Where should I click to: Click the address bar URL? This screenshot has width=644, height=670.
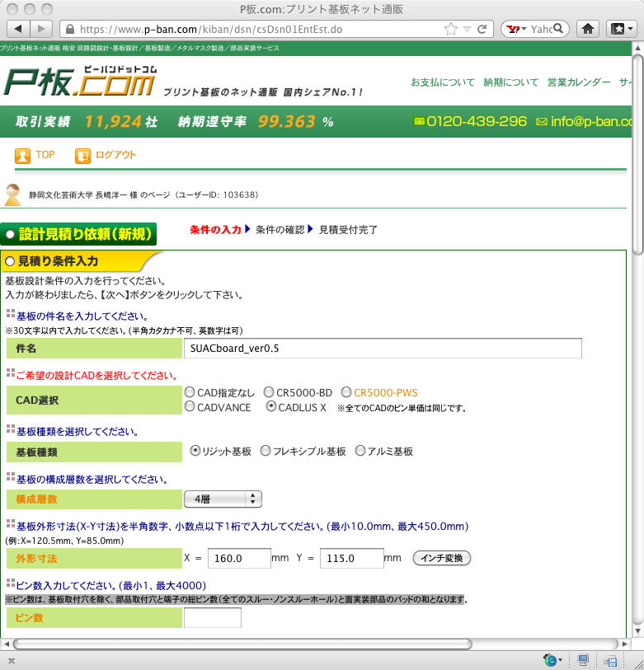coord(211,29)
